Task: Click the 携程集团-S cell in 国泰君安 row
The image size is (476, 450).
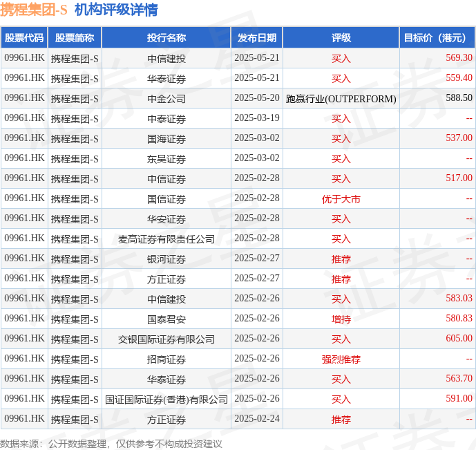Action: click(75, 319)
